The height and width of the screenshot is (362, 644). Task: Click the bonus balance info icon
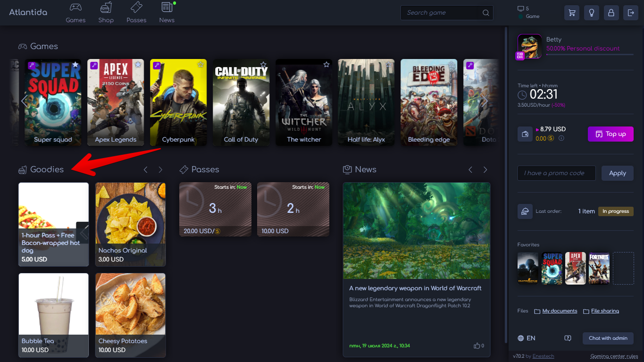(561, 138)
